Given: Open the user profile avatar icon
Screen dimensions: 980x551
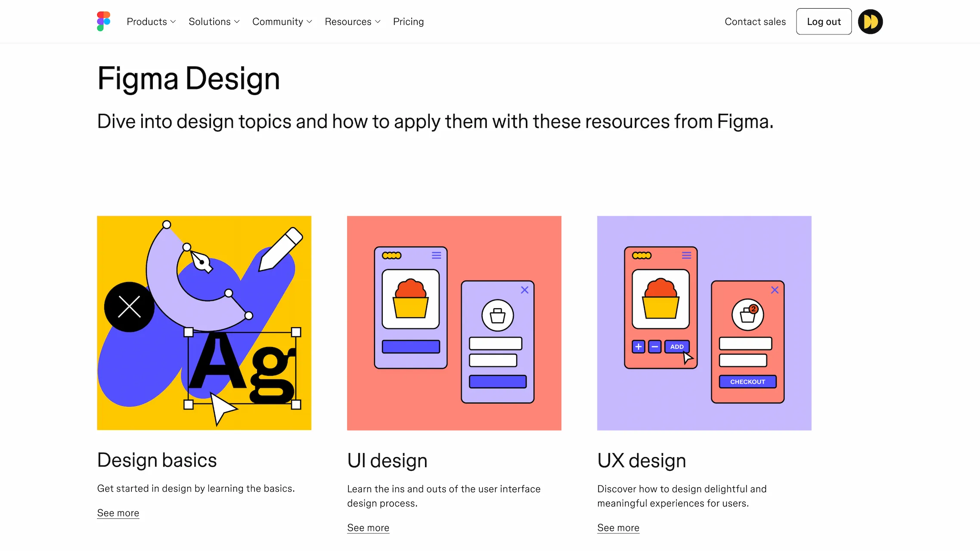Looking at the screenshot, I should coord(870,22).
